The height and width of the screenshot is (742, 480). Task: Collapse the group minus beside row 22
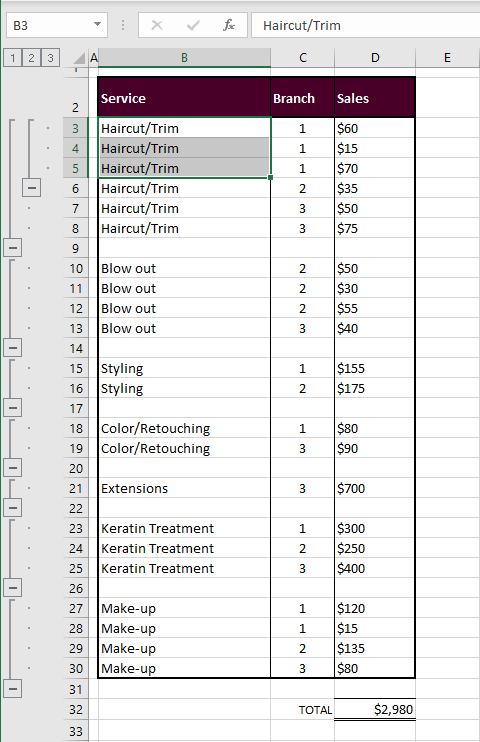[x=13, y=508]
